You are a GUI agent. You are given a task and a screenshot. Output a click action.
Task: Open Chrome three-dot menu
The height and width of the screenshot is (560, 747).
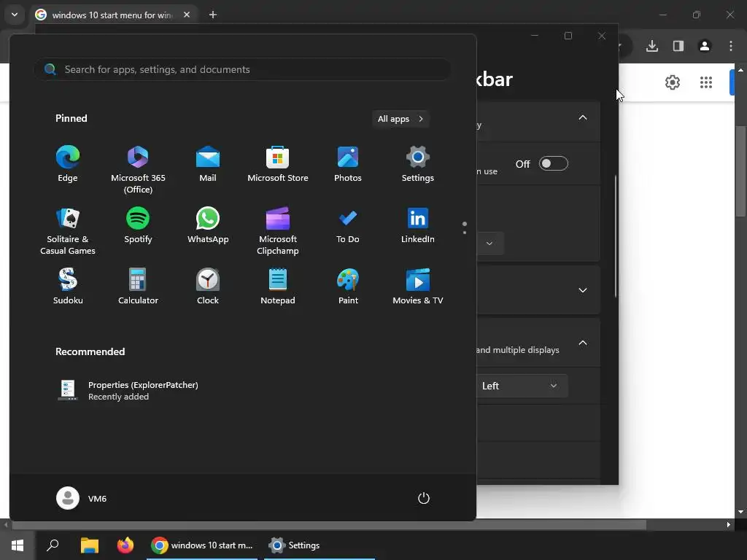pyautogui.click(x=731, y=46)
